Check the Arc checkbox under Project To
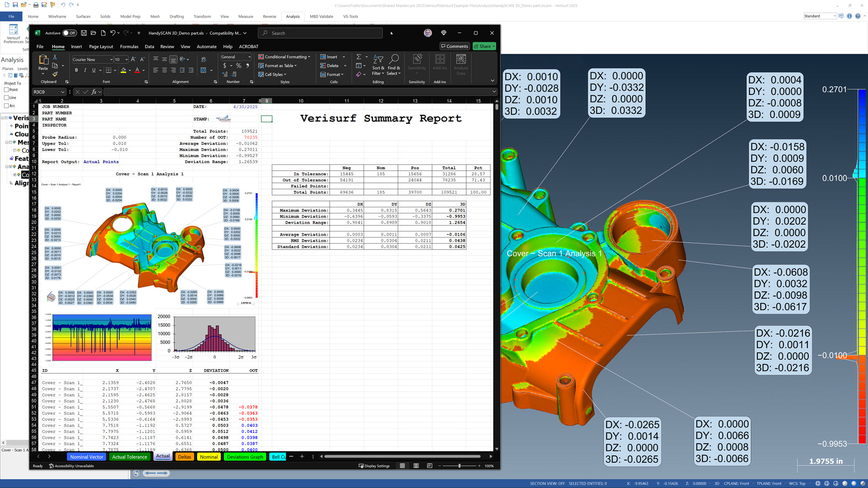The image size is (868, 488). point(6,106)
